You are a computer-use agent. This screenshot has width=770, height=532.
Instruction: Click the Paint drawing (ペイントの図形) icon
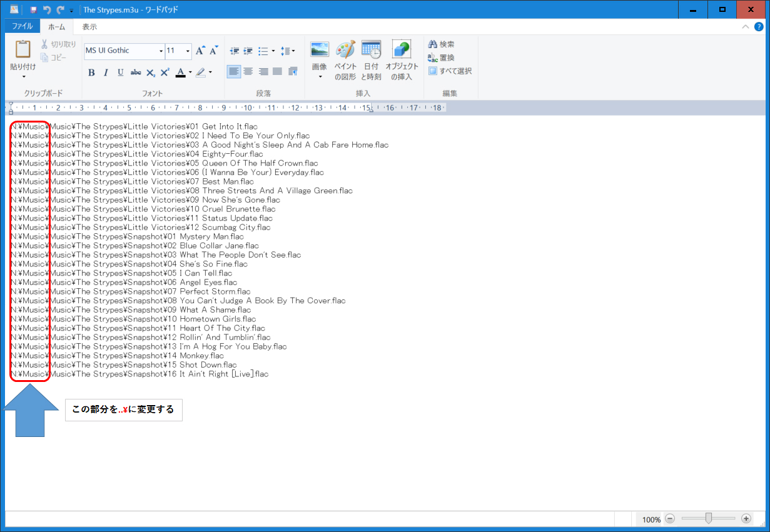tap(345, 50)
